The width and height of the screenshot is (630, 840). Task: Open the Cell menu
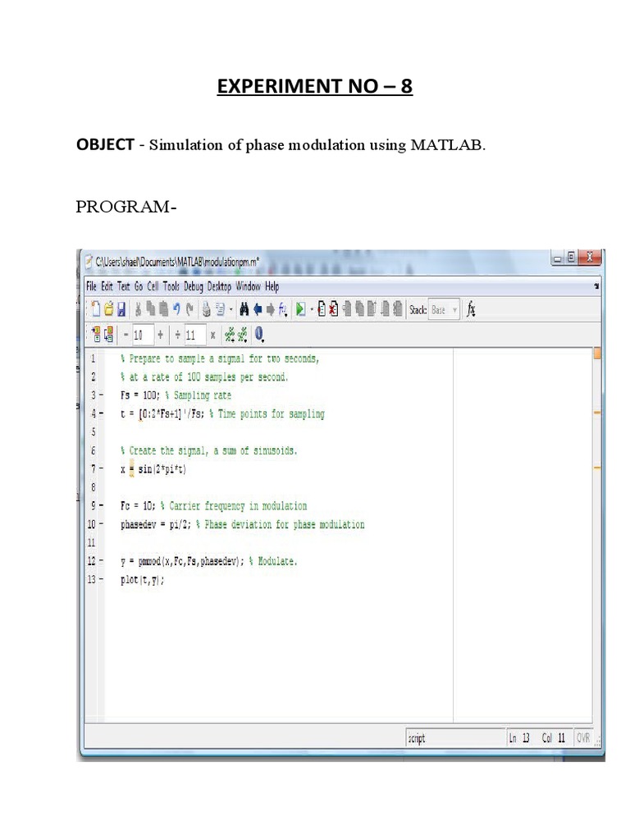(153, 286)
